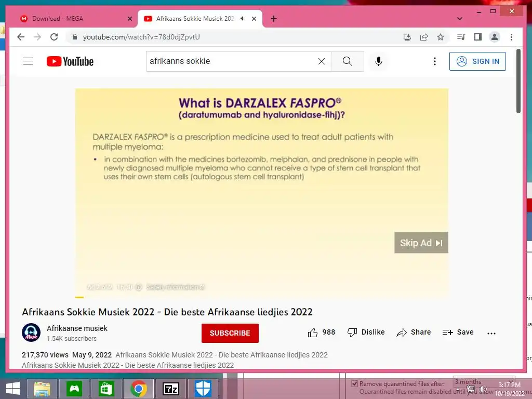Viewport: 532px width, 399px height.
Task: Open system tray volume icon
Action: pos(483,390)
